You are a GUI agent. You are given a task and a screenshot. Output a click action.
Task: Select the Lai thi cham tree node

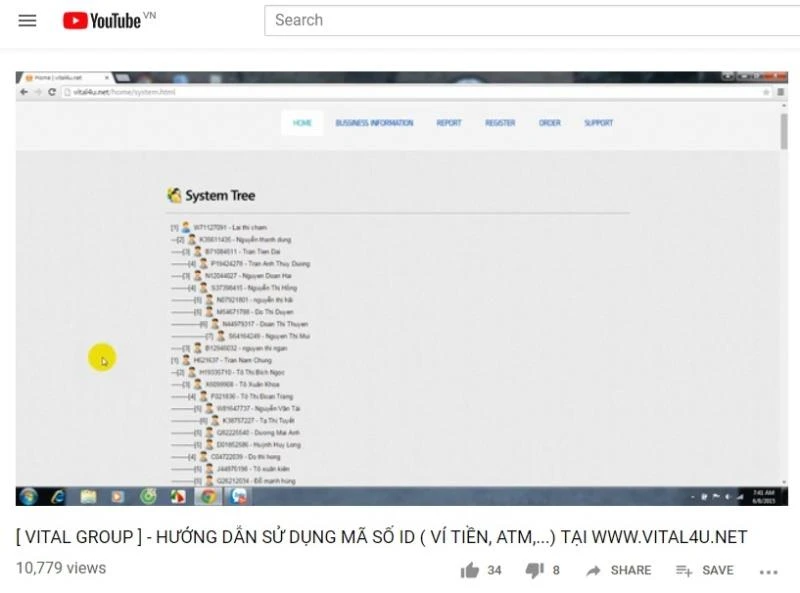pos(230,227)
